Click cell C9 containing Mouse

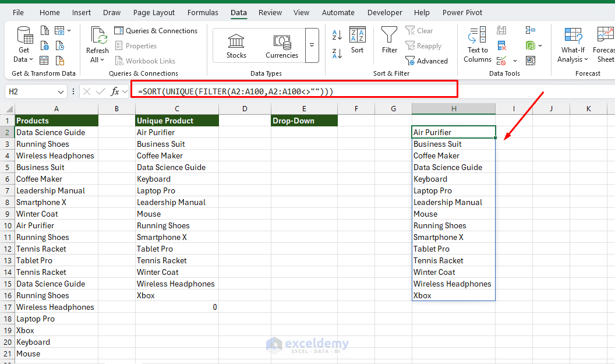click(x=177, y=214)
